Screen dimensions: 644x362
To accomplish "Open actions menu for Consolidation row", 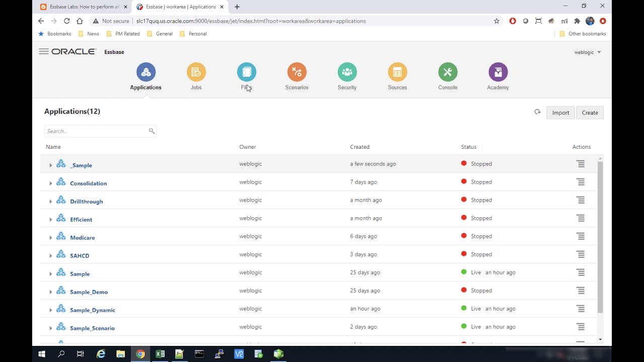I will (581, 182).
